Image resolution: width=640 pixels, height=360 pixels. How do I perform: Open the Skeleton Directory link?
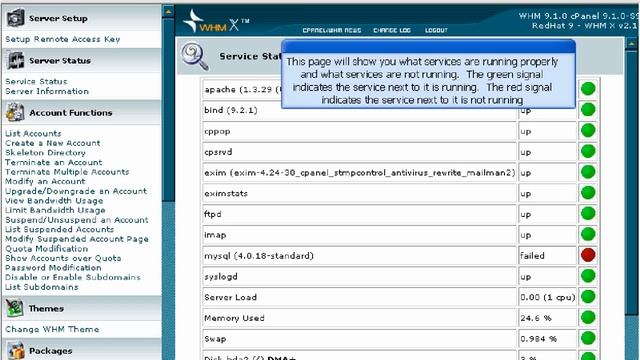click(x=45, y=153)
